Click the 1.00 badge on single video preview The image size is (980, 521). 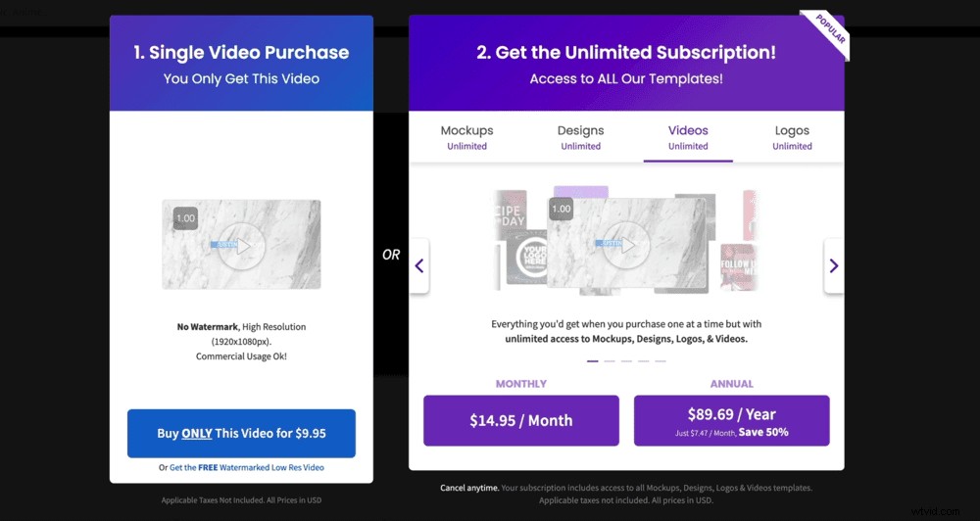tap(185, 217)
